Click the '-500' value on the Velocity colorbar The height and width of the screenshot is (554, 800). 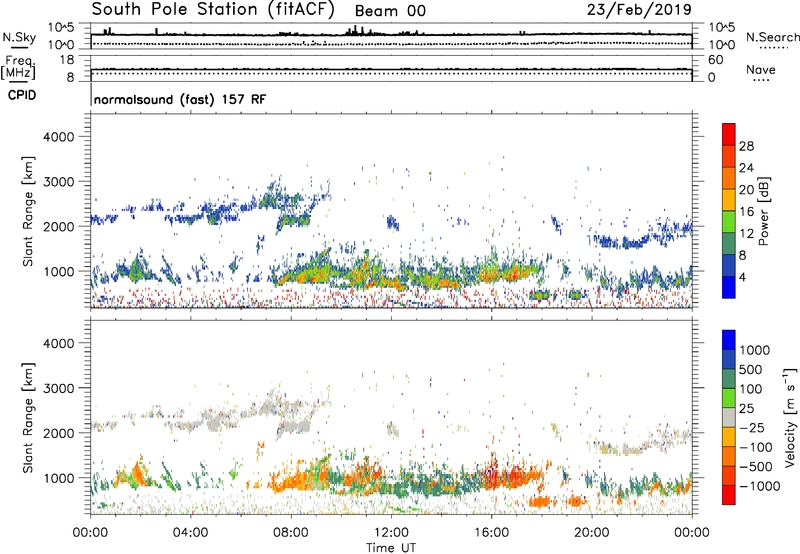tap(755, 466)
